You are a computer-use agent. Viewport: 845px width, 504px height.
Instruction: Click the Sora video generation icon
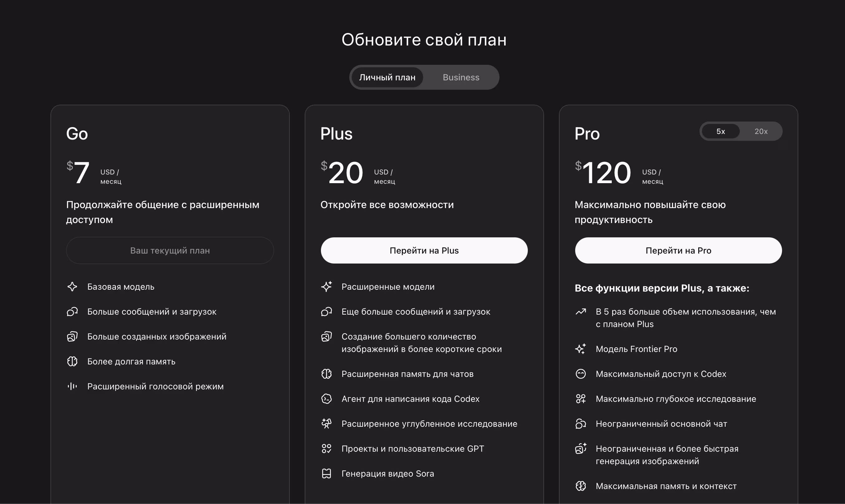(x=327, y=473)
